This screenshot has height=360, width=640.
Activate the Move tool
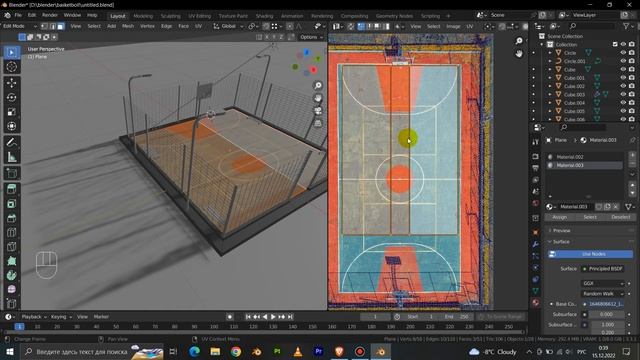(11, 83)
